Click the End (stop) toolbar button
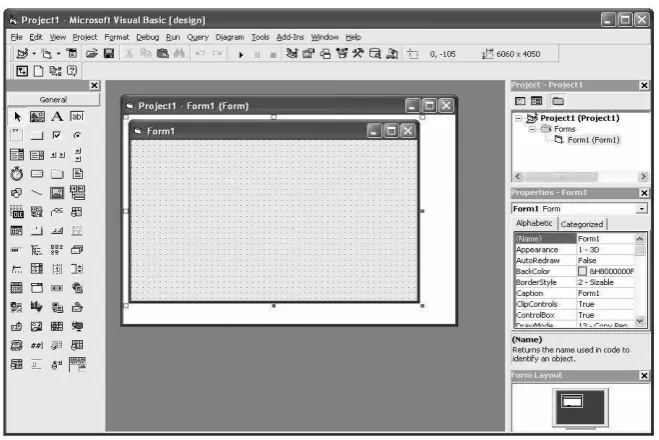Screen dimensions: 659x440 (x=273, y=55)
